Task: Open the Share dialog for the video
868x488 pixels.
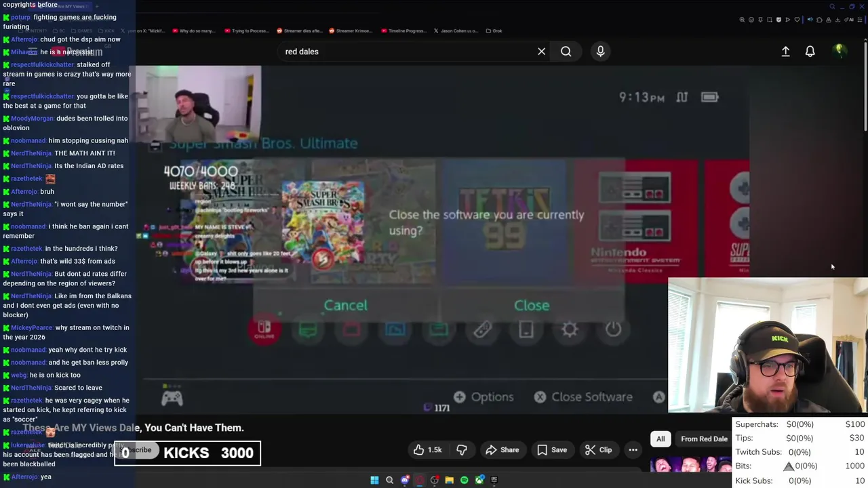Action: (502, 450)
